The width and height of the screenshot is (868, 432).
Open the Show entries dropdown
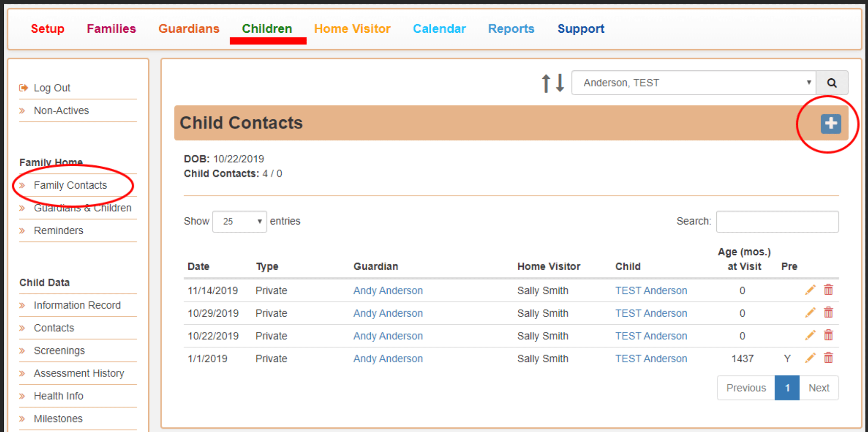240,221
